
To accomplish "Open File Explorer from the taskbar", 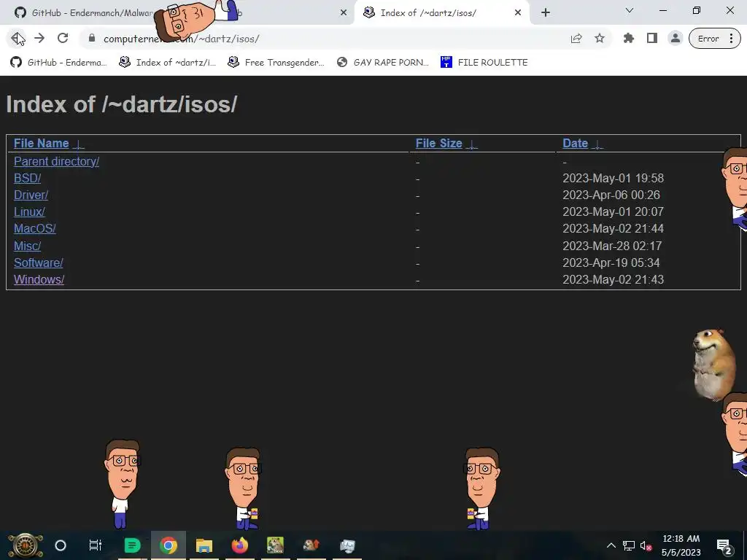I will 204,545.
